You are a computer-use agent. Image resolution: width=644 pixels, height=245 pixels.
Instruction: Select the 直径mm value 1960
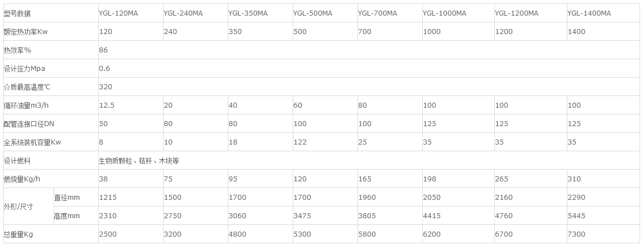tap(367, 198)
